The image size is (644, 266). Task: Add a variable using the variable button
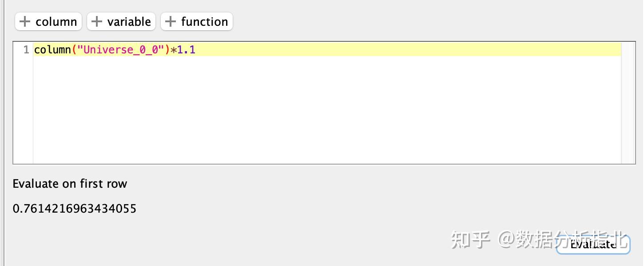click(121, 21)
